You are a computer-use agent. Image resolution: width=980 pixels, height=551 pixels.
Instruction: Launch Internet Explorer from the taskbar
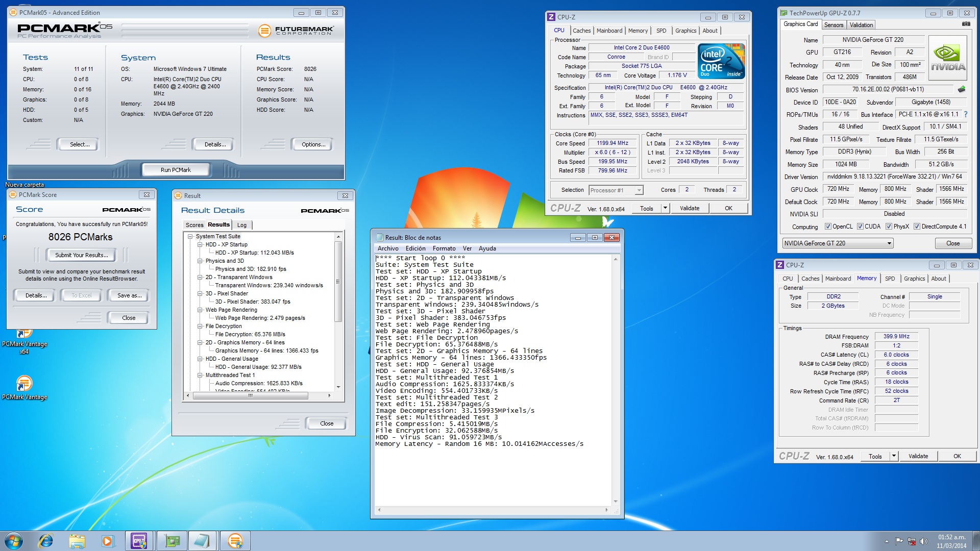[x=46, y=541]
